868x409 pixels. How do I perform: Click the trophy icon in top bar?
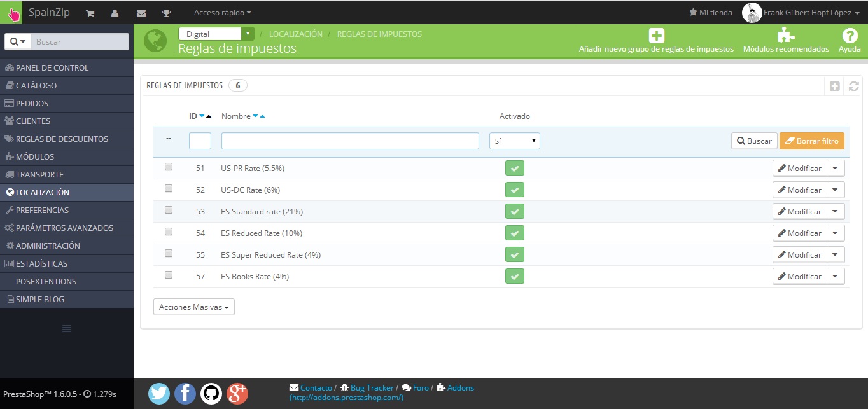[x=166, y=13]
